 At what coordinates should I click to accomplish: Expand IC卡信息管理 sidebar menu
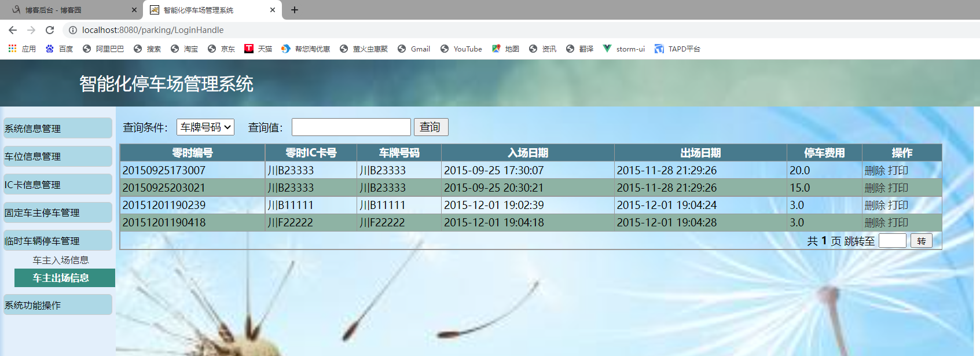58,185
